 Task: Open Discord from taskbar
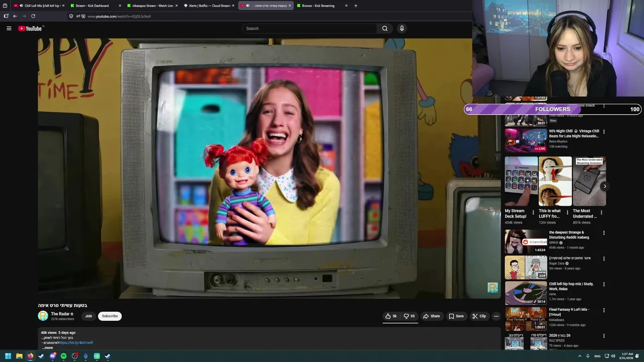(52, 356)
